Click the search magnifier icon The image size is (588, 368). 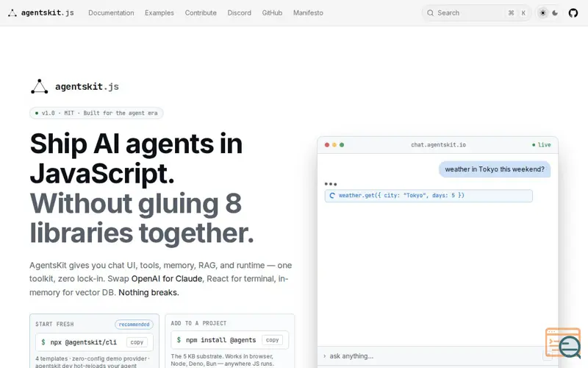pyautogui.click(x=430, y=13)
